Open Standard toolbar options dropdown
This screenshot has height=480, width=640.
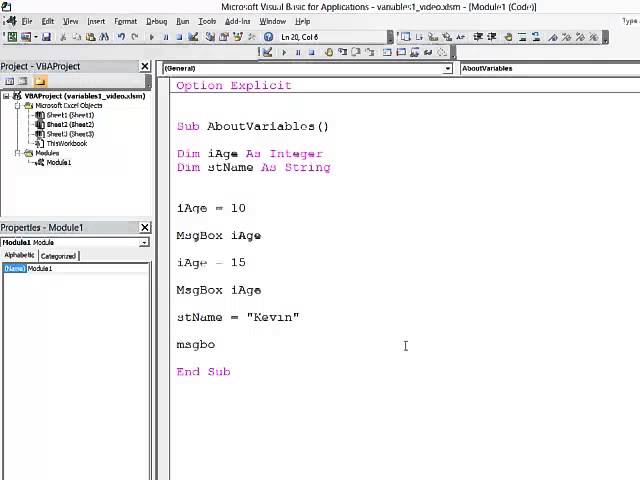point(391,37)
